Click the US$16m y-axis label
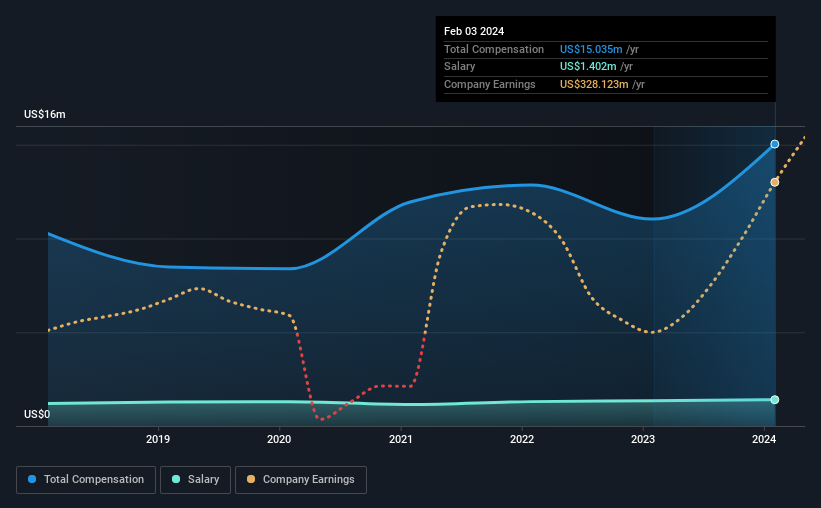 pyautogui.click(x=45, y=114)
